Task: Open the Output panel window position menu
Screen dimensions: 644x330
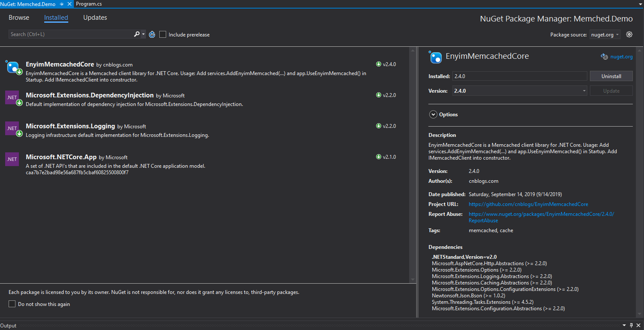Action: (x=624, y=325)
